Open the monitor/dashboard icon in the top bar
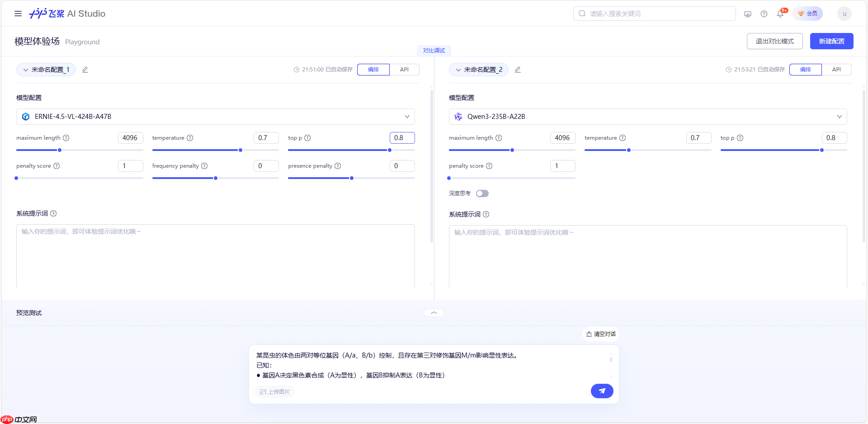The height and width of the screenshot is (424, 868). click(747, 14)
